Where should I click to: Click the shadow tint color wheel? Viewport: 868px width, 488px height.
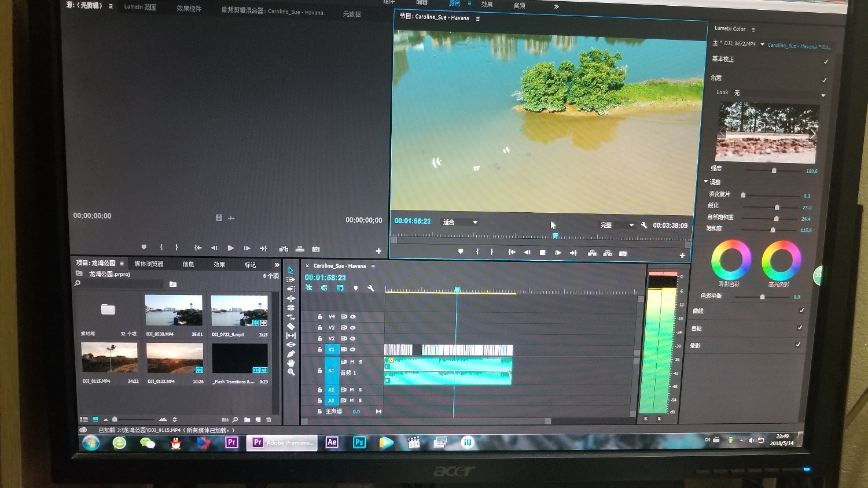click(x=730, y=260)
